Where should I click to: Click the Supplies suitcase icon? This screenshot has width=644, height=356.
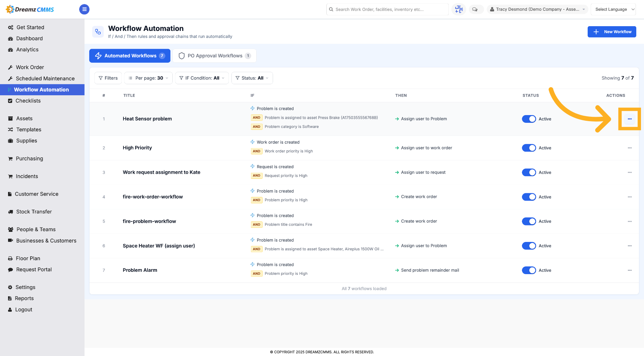point(10,141)
